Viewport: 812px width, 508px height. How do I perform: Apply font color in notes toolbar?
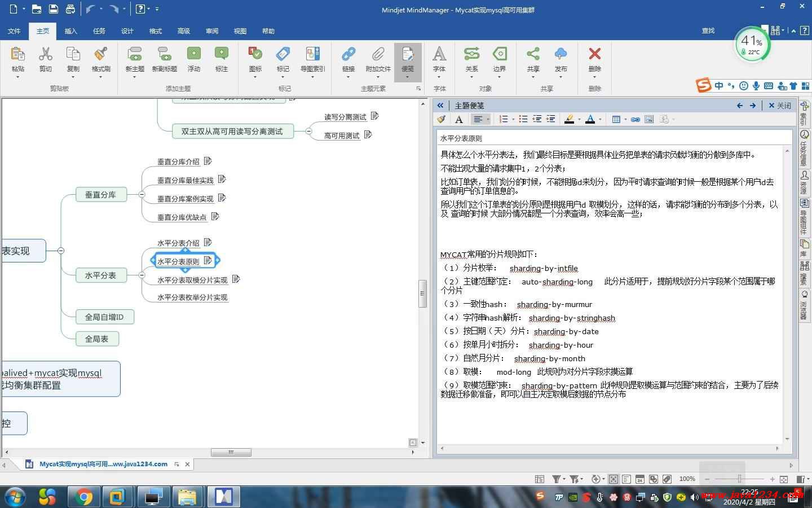[590, 119]
